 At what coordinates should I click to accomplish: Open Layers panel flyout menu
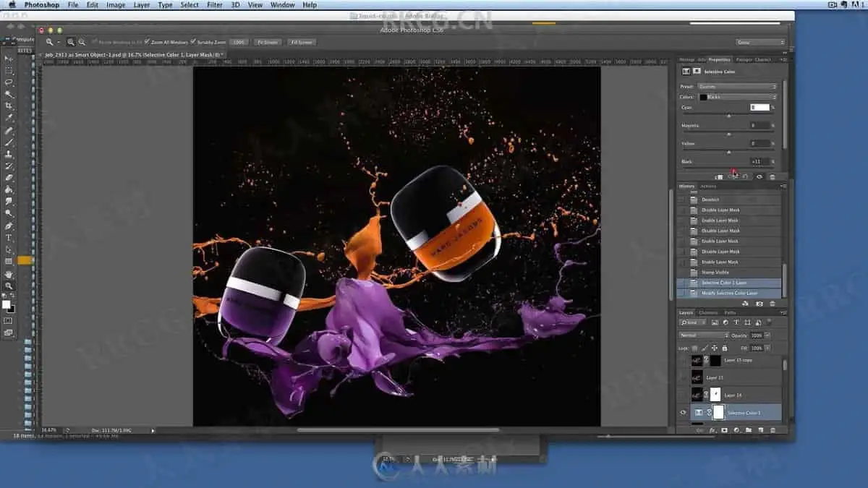tap(783, 312)
